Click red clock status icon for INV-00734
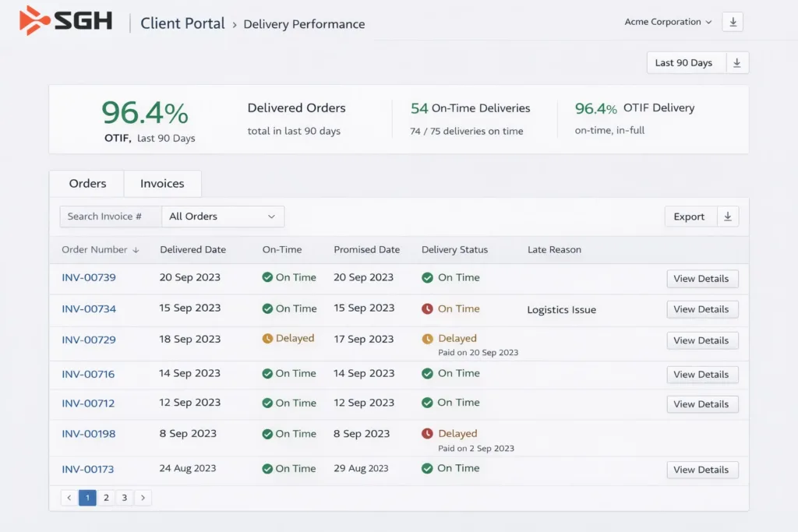The height and width of the screenshot is (532, 798). (x=427, y=309)
